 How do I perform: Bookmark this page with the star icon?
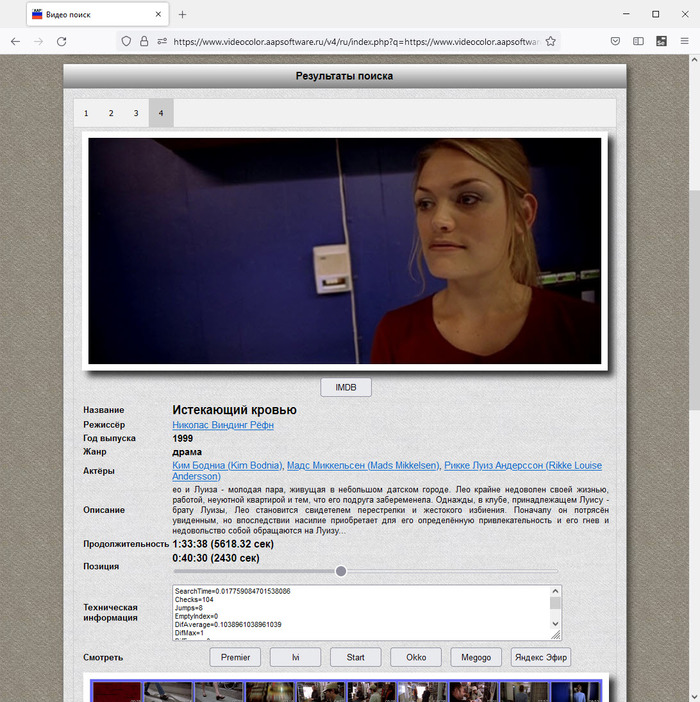(x=551, y=42)
